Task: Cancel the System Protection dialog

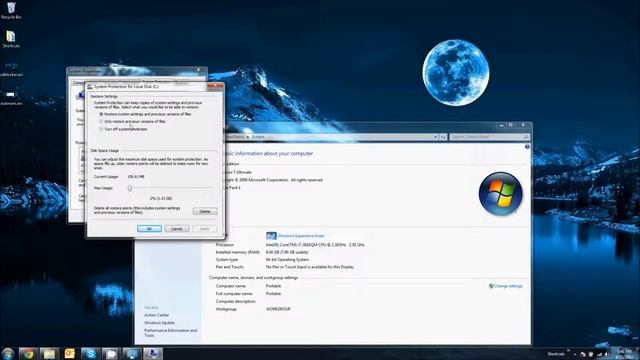Action: [177, 229]
